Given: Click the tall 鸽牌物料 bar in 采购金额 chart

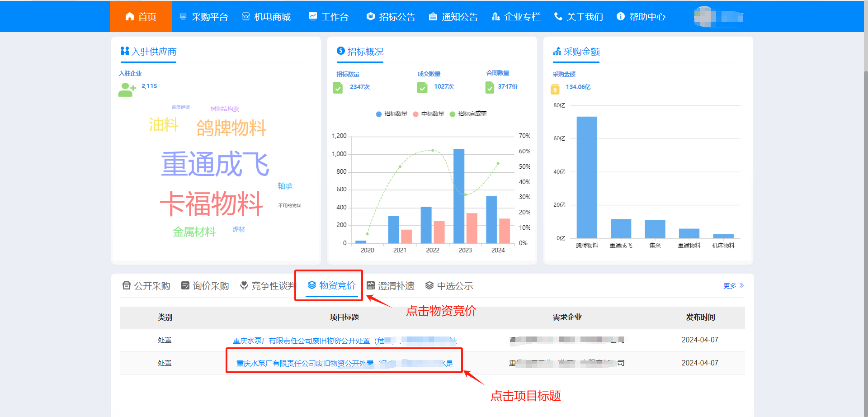Looking at the screenshot, I should point(587,177).
